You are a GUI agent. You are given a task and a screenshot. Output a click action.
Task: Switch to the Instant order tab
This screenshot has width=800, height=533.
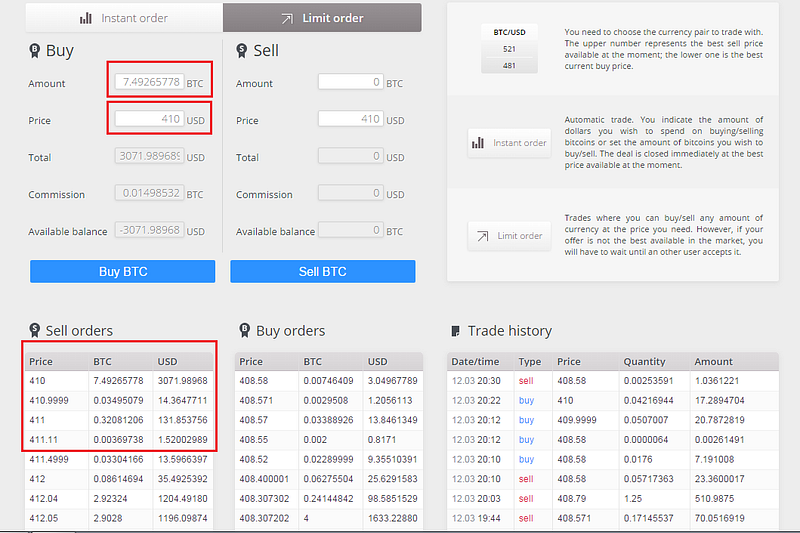124,18
